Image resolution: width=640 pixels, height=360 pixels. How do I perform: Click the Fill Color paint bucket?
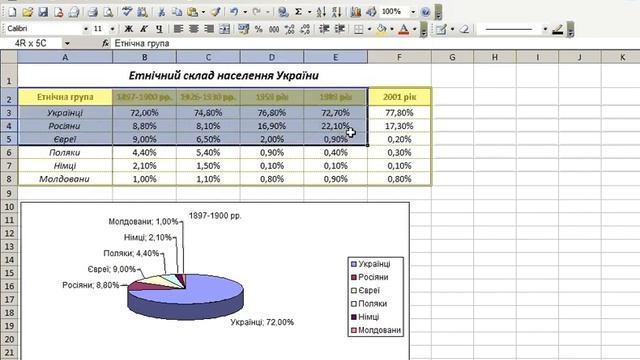(382, 29)
